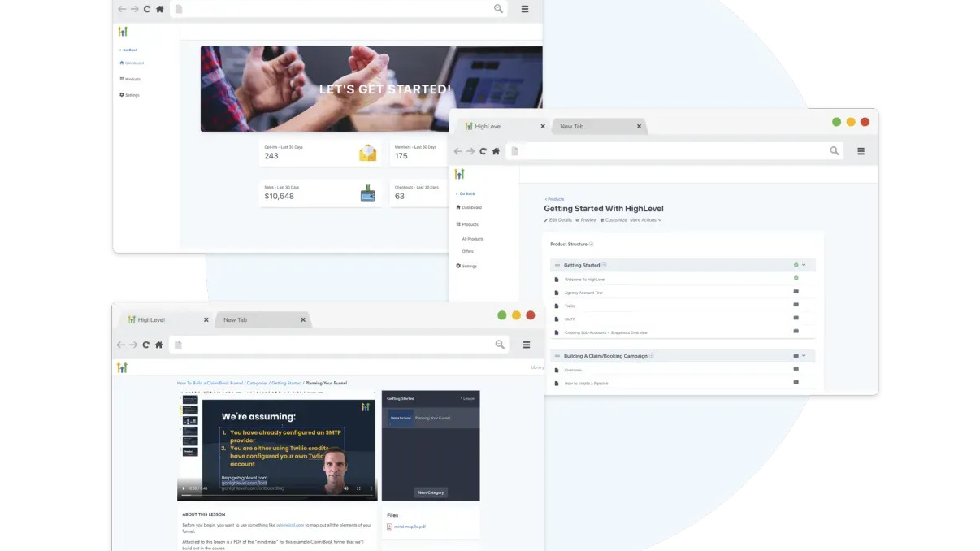Screen dimensions: 980x551
Task: Open the Offers sidebar item
Action: tap(467, 251)
